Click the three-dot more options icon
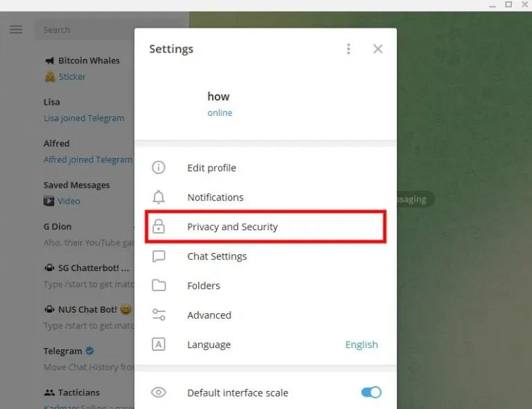532x409 pixels. click(x=348, y=49)
